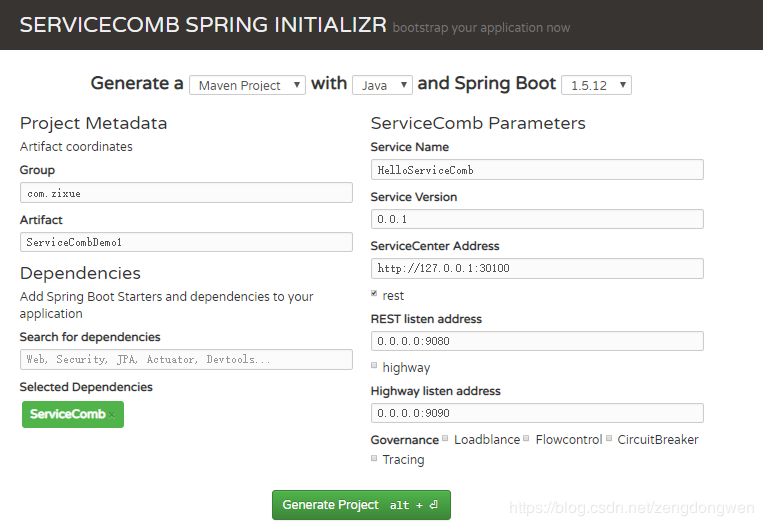Click the Generate Project button
The height and width of the screenshot is (526, 763).
[x=361, y=505]
